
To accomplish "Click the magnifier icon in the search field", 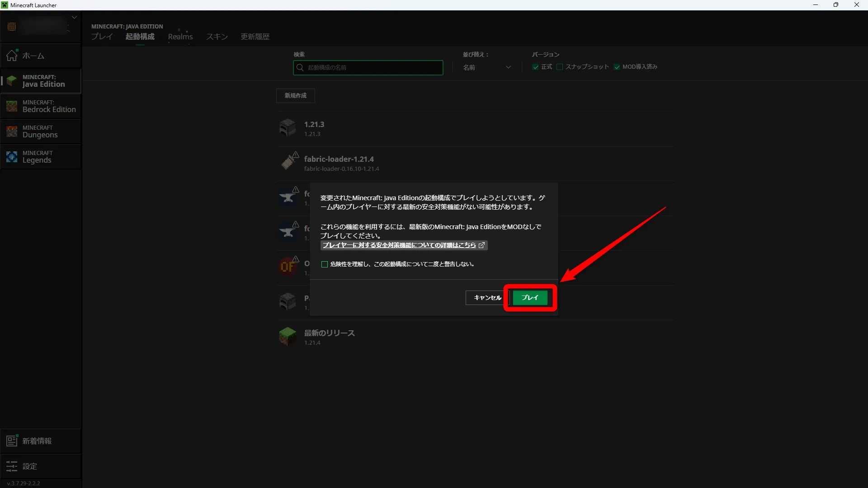I will coord(300,67).
